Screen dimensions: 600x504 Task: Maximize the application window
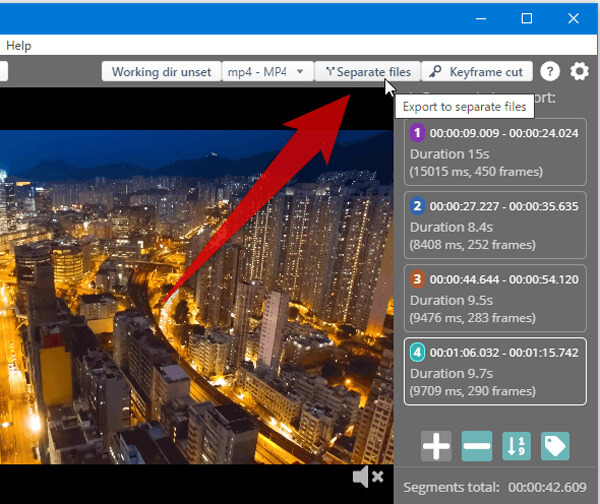527,18
